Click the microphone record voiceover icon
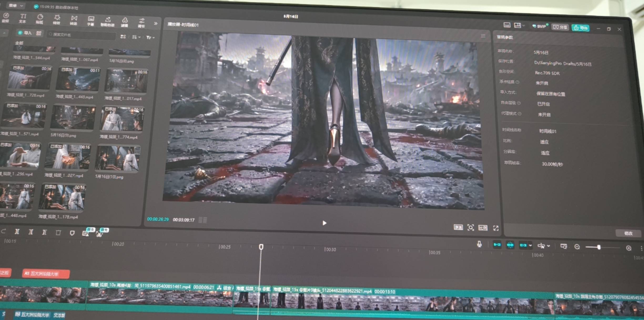 [479, 244]
